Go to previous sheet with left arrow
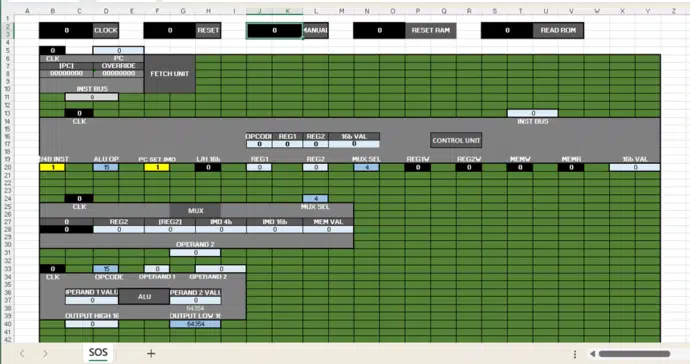Image resolution: width=690 pixels, height=364 pixels. 22,353
